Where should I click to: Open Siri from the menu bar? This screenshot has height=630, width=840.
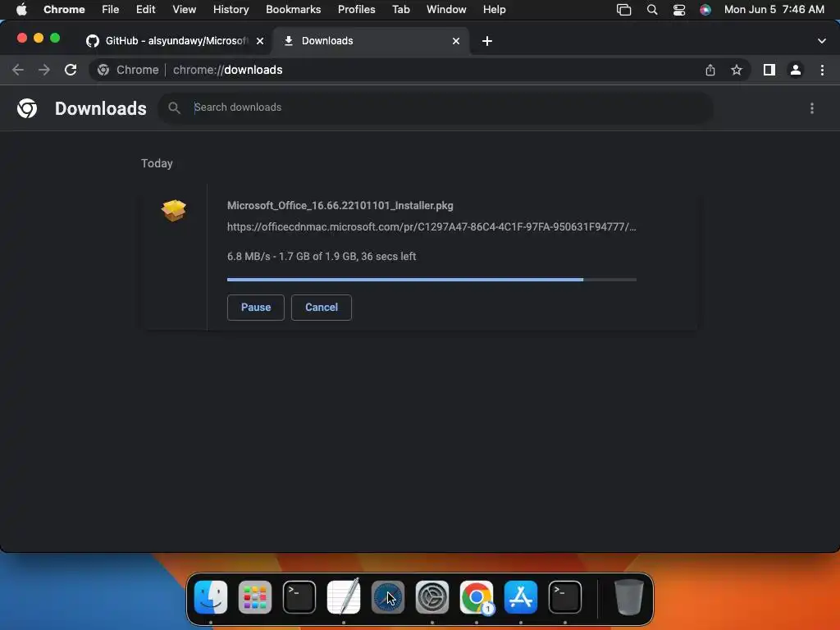705,10
